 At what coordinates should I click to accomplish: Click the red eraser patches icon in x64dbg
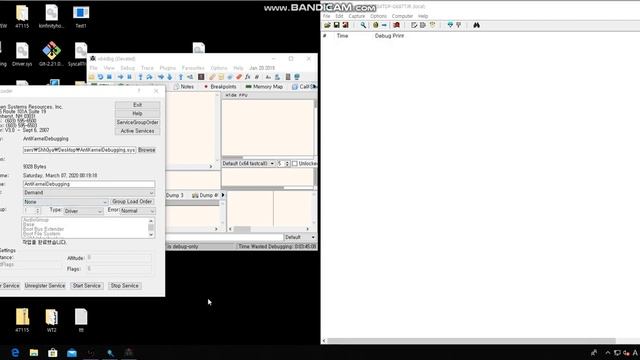[x=239, y=77]
